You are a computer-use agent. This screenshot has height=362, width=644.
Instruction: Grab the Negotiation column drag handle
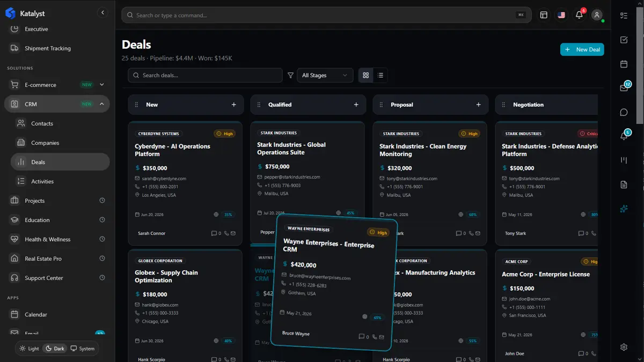[503, 105]
